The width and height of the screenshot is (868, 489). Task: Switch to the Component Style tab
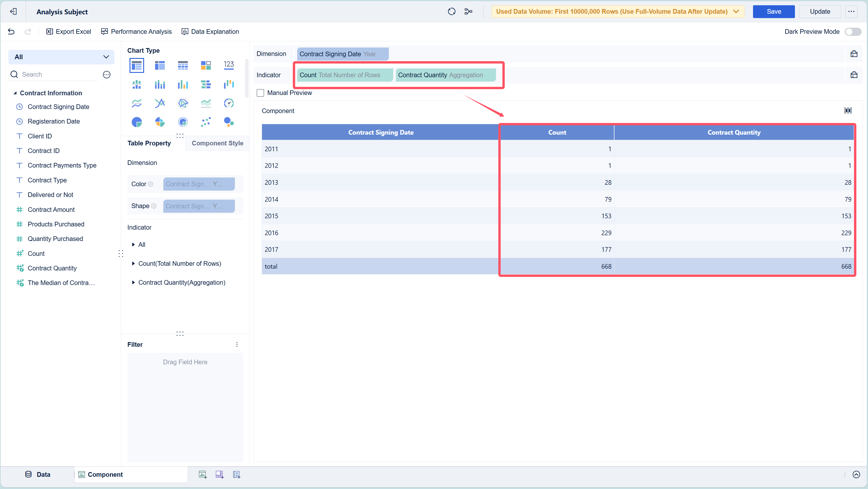tap(217, 143)
